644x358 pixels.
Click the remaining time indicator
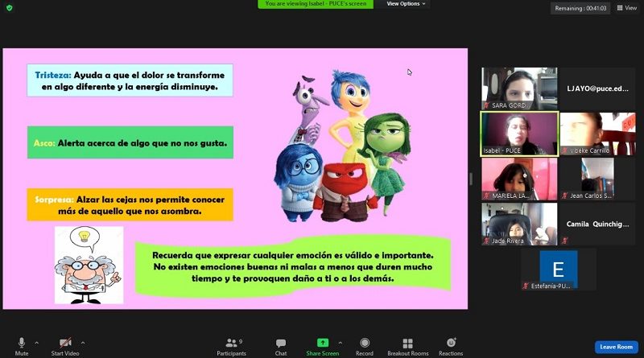pos(580,8)
